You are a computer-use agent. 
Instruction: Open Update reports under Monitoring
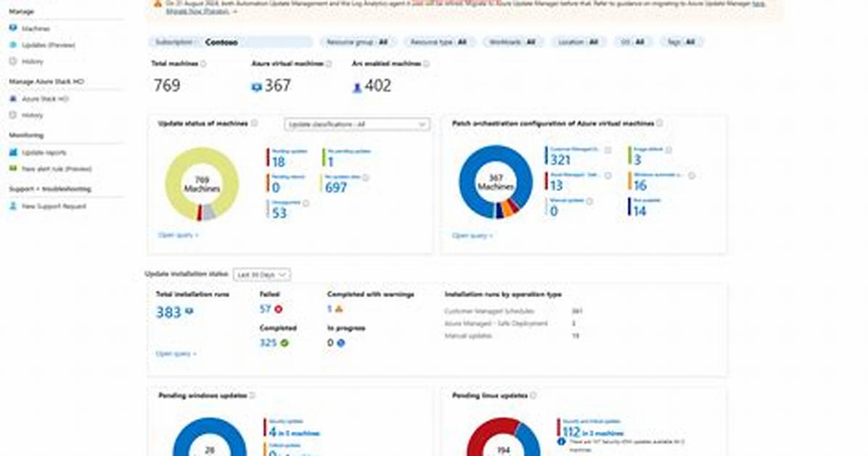[44, 152]
